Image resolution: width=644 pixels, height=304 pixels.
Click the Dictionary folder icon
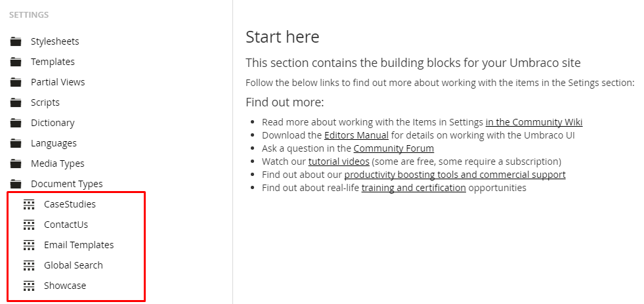[x=16, y=123]
